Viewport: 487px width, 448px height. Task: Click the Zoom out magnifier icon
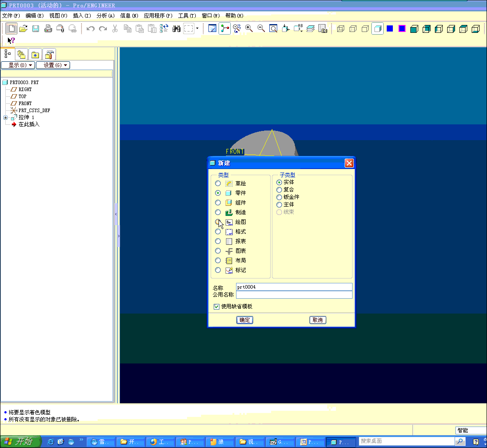(261, 28)
